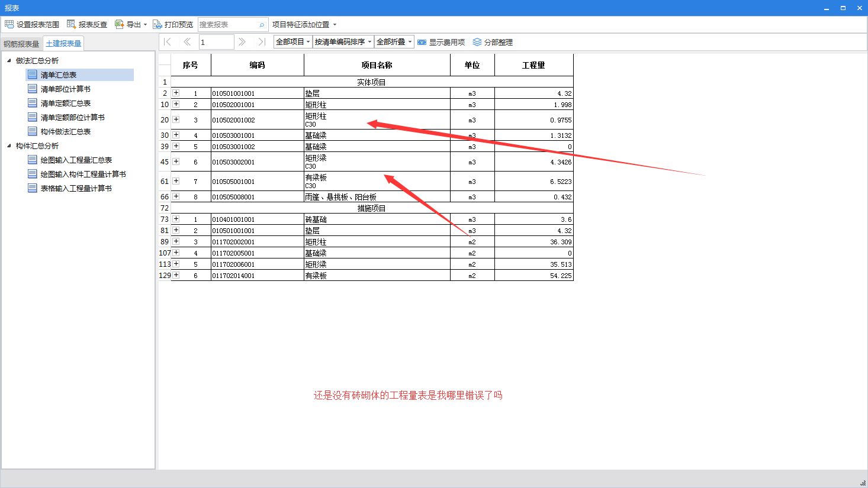Click quantity cell 0.9755
This screenshot has width=868, height=488.
click(534, 120)
